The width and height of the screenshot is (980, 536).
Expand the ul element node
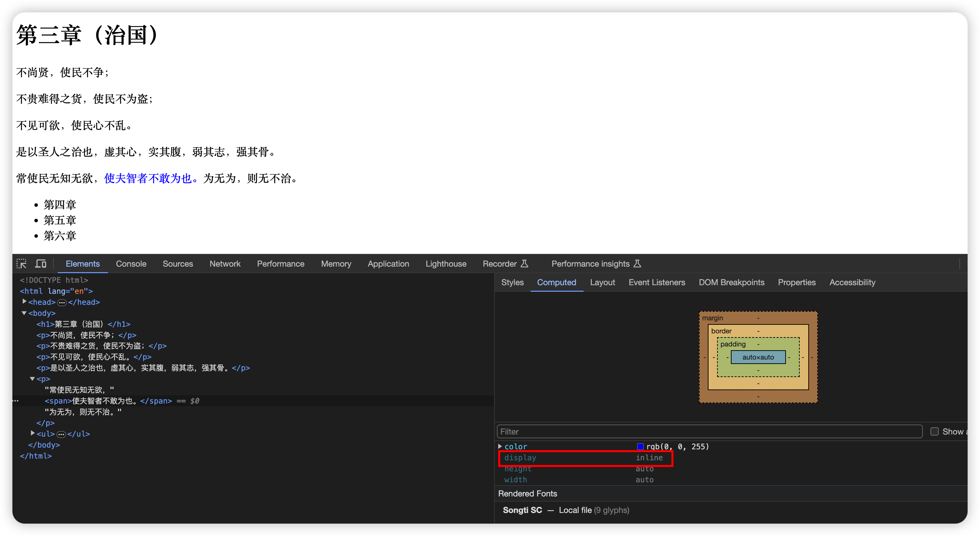33,433
